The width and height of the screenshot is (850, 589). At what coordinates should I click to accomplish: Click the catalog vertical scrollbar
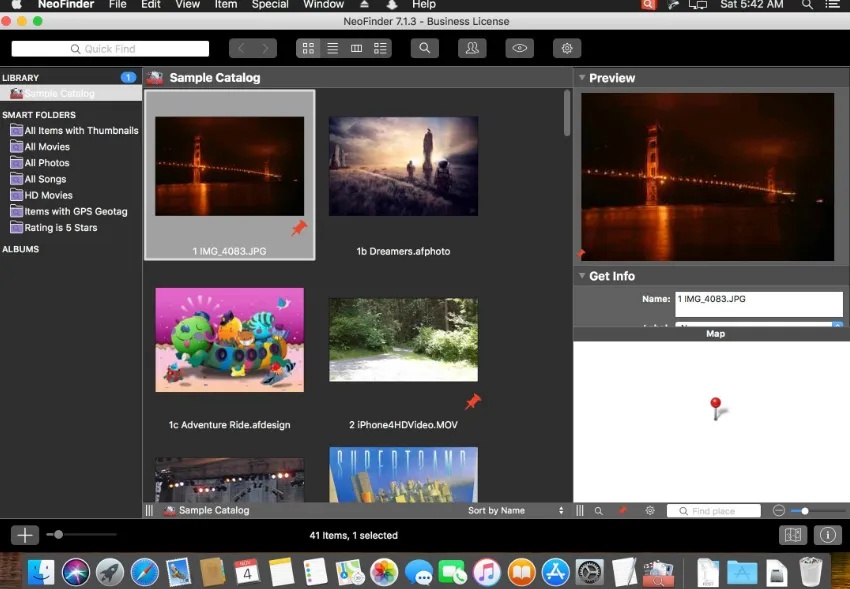(567, 113)
